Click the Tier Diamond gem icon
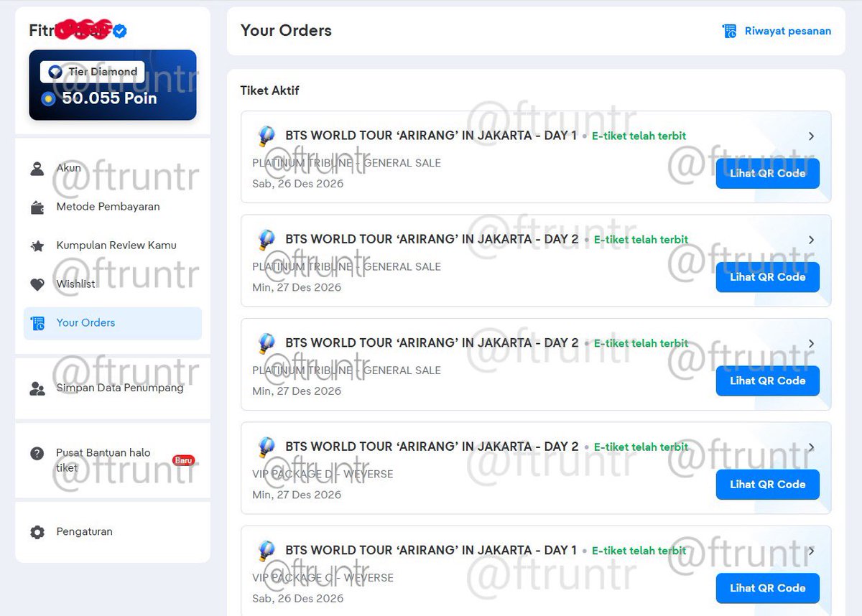This screenshot has width=862, height=616. point(55,72)
